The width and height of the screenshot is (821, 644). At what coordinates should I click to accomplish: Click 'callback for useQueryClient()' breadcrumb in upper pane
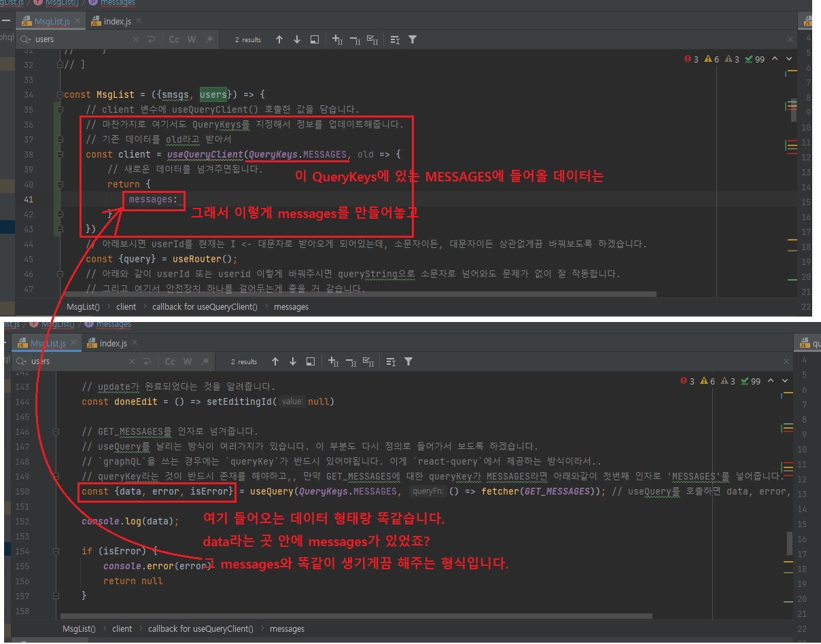(x=205, y=307)
